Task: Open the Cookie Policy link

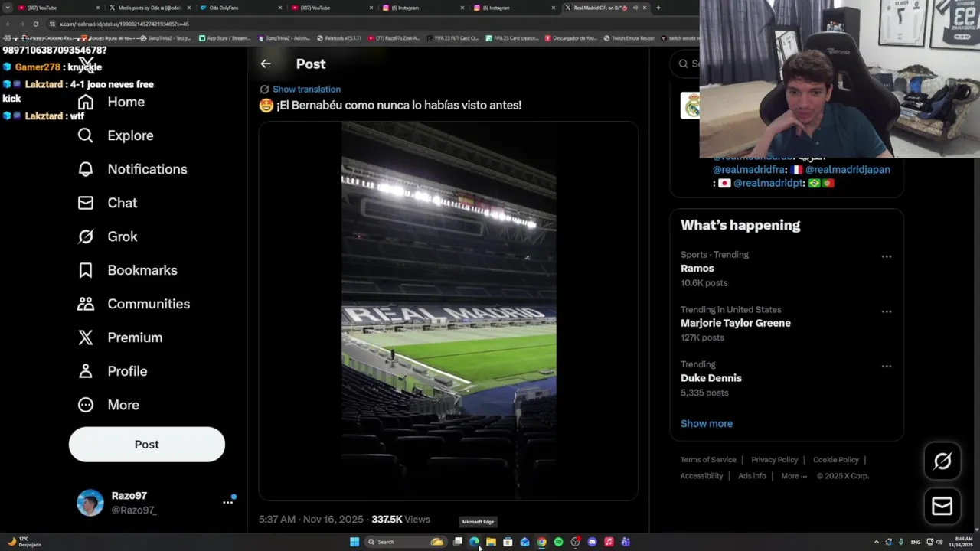Action: pos(836,460)
